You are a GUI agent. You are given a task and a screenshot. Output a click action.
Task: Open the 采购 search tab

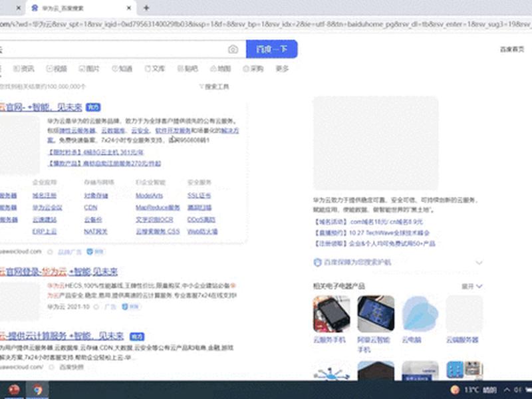[253, 69]
